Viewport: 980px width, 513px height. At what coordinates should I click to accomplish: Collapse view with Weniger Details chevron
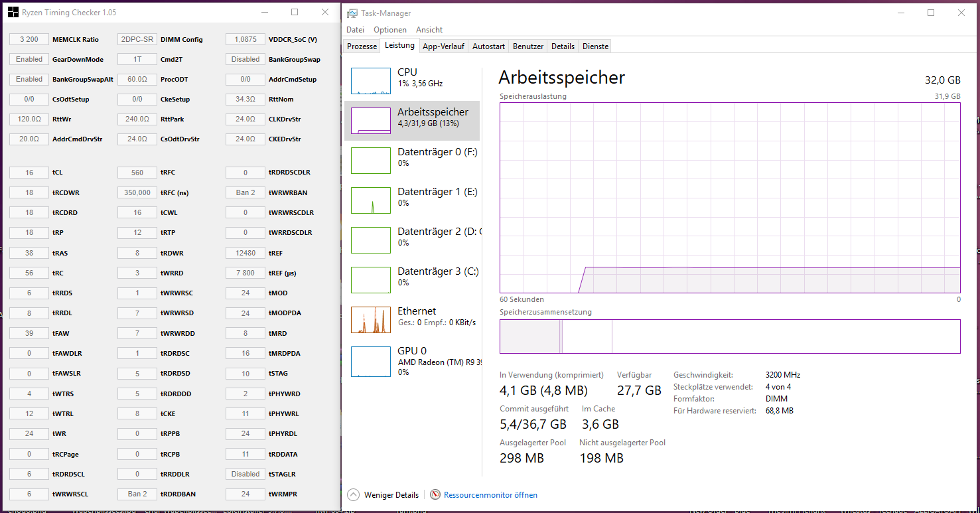click(353, 494)
